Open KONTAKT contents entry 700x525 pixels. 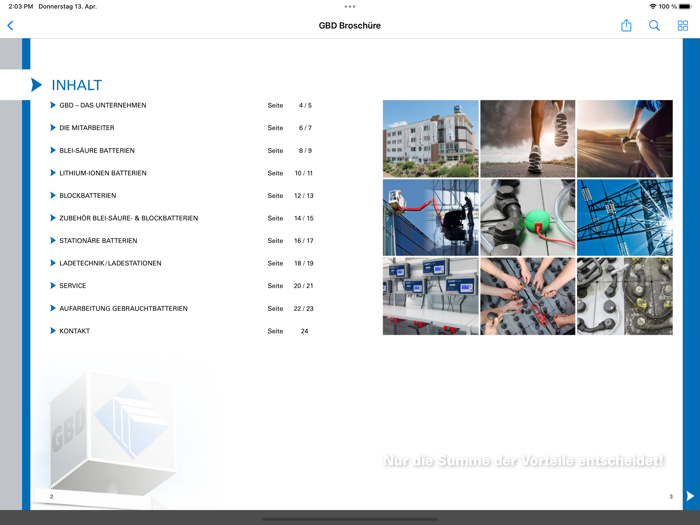coord(75,331)
